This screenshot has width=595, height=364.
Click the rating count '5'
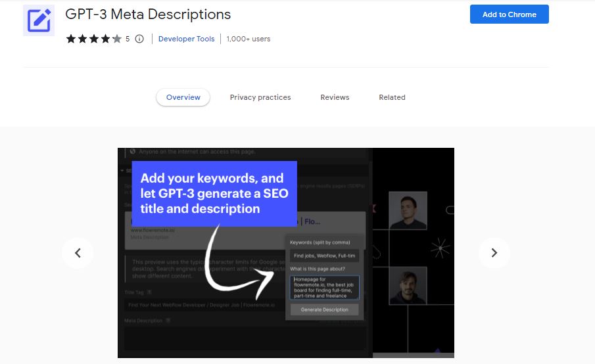coord(128,39)
